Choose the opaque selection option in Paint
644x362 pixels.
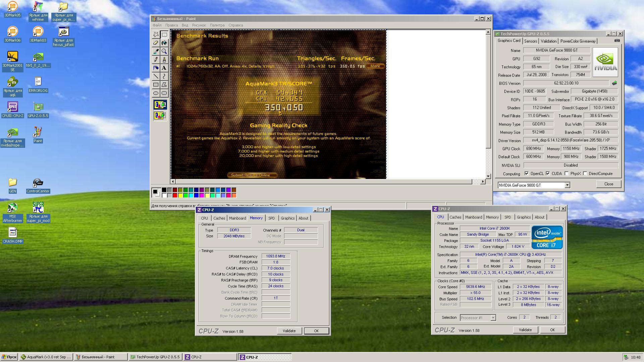coord(160,105)
